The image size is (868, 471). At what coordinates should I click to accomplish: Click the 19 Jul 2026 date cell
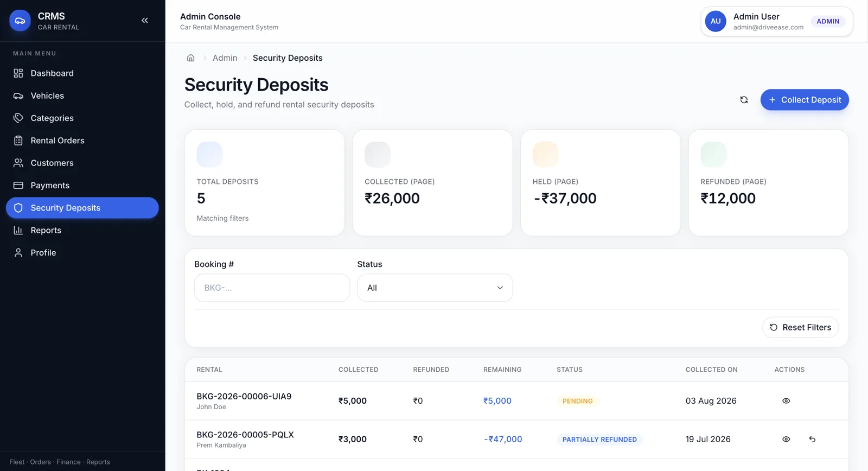tap(708, 440)
